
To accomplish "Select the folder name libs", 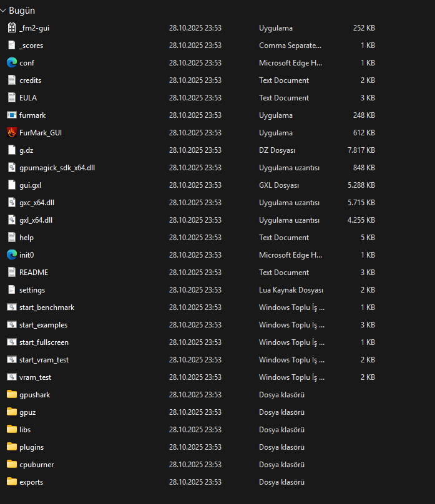I will (25, 429).
